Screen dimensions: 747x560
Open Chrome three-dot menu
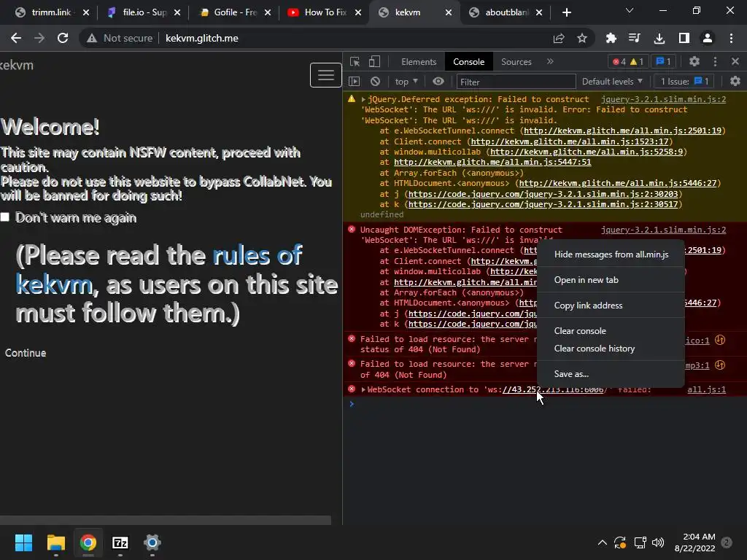tap(731, 38)
